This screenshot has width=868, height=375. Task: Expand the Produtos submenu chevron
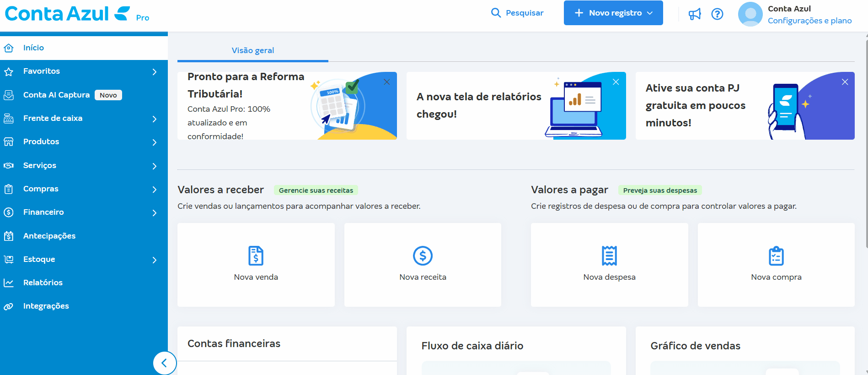click(x=155, y=142)
